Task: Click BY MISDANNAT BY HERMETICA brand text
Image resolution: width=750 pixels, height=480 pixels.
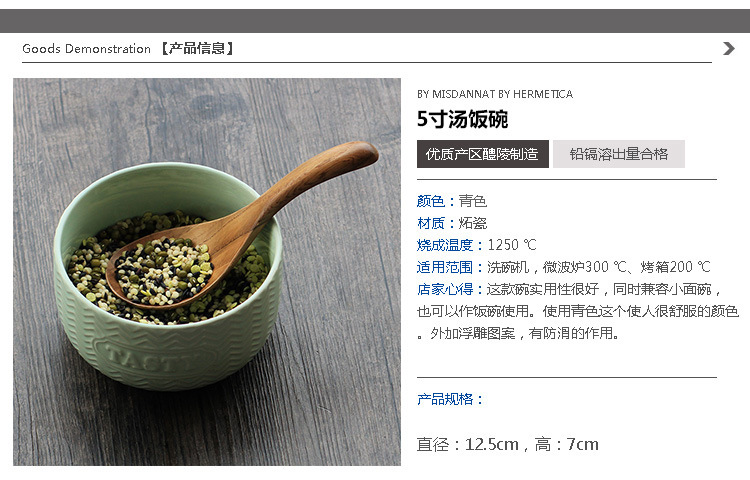Action: click(x=495, y=94)
